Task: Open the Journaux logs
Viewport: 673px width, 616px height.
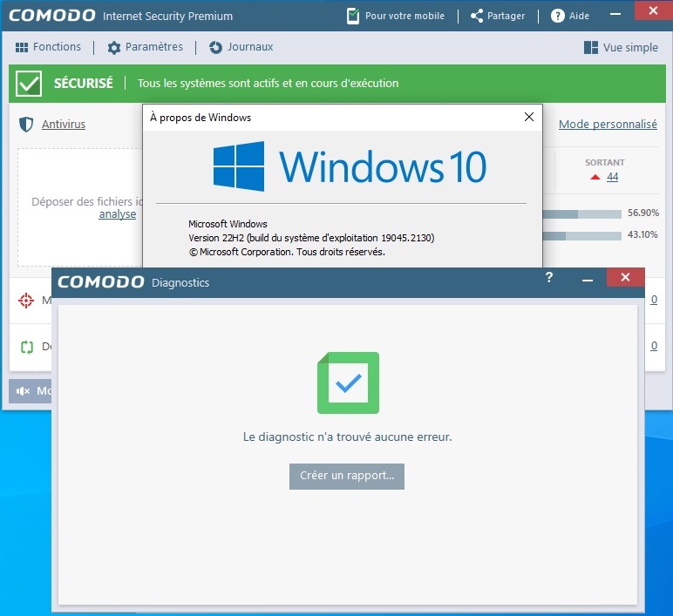Action: (x=241, y=47)
